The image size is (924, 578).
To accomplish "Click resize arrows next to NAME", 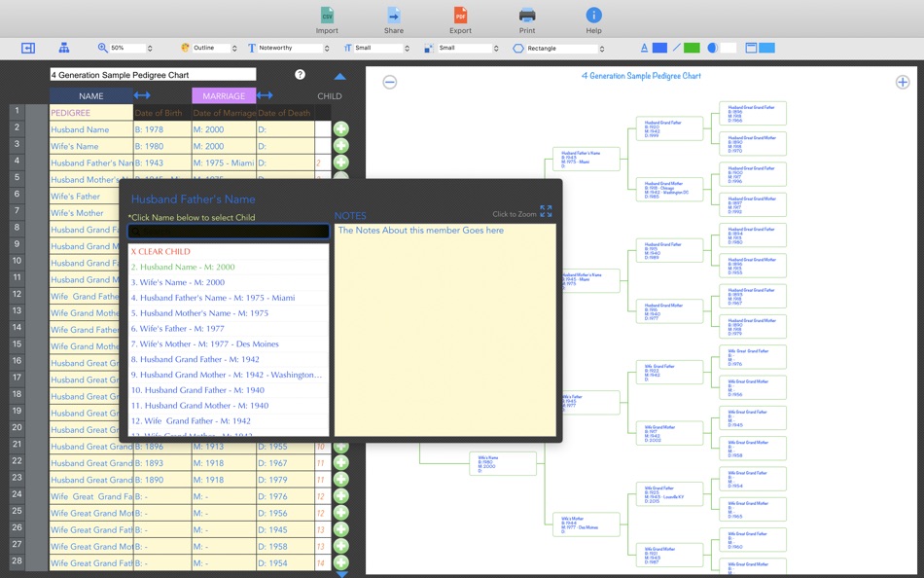I will tap(142, 95).
